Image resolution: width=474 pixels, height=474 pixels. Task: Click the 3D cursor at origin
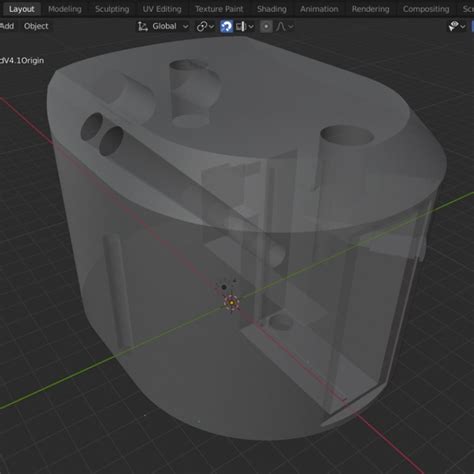pos(231,303)
